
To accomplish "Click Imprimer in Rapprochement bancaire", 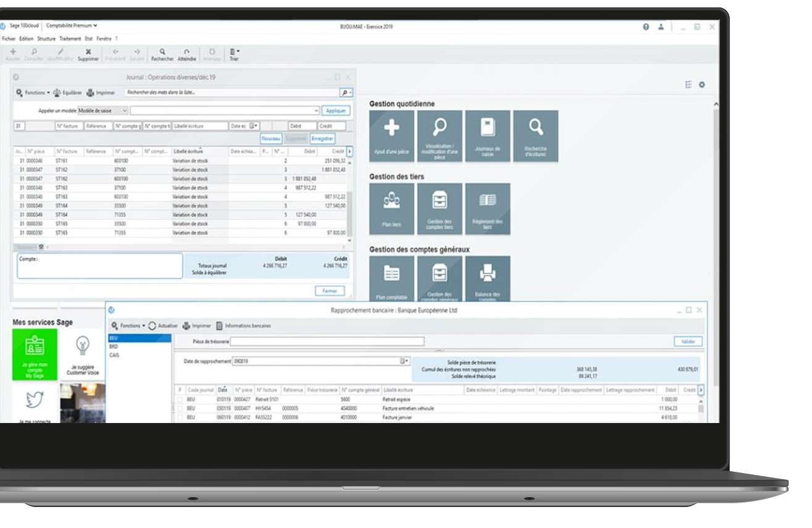I will pyautogui.click(x=197, y=325).
